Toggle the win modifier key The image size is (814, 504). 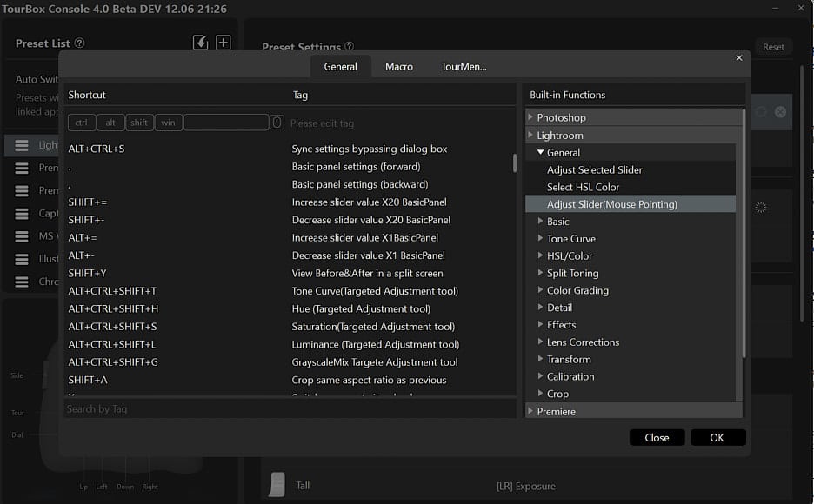tap(168, 123)
